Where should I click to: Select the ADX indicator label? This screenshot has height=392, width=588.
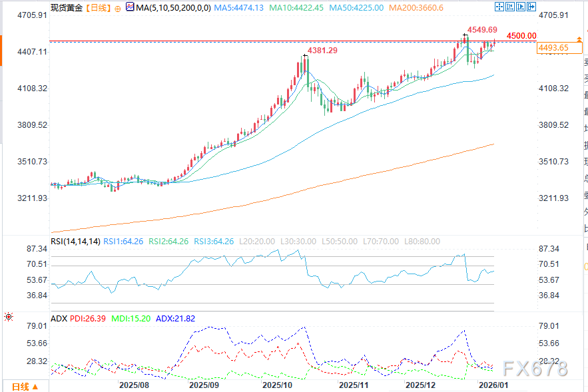[59, 319]
